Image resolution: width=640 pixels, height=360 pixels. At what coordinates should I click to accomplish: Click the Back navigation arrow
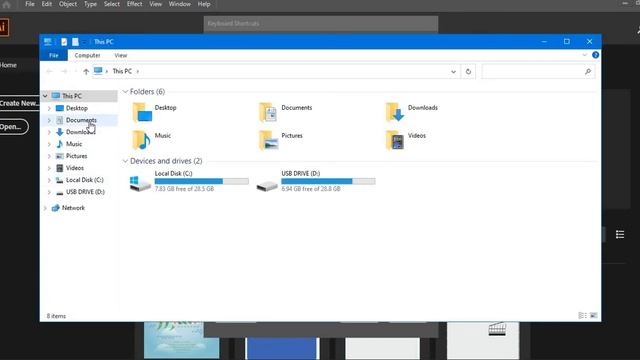[x=49, y=71]
